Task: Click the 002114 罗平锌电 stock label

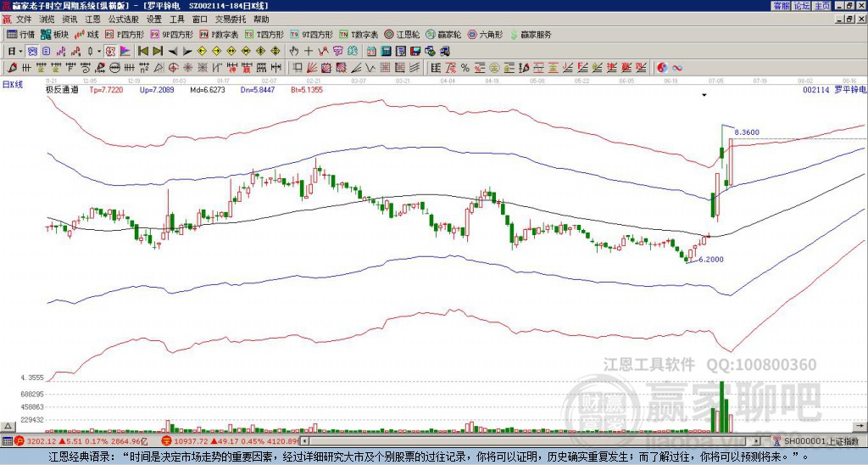Action: [x=834, y=89]
